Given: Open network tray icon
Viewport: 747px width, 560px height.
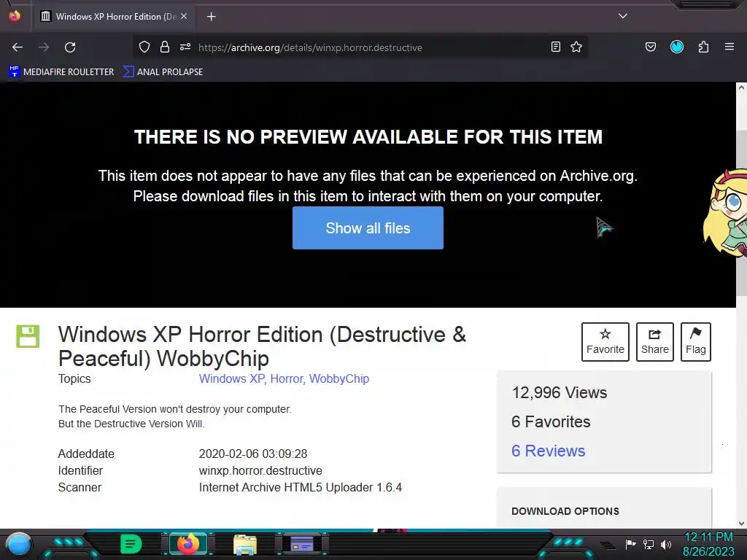Looking at the screenshot, I should click(x=649, y=544).
